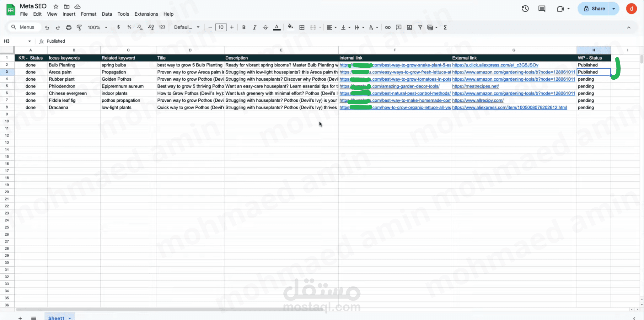Click the Redo icon in the toolbar
The width and height of the screenshot is (644, 320).
(x=58, y=28)
